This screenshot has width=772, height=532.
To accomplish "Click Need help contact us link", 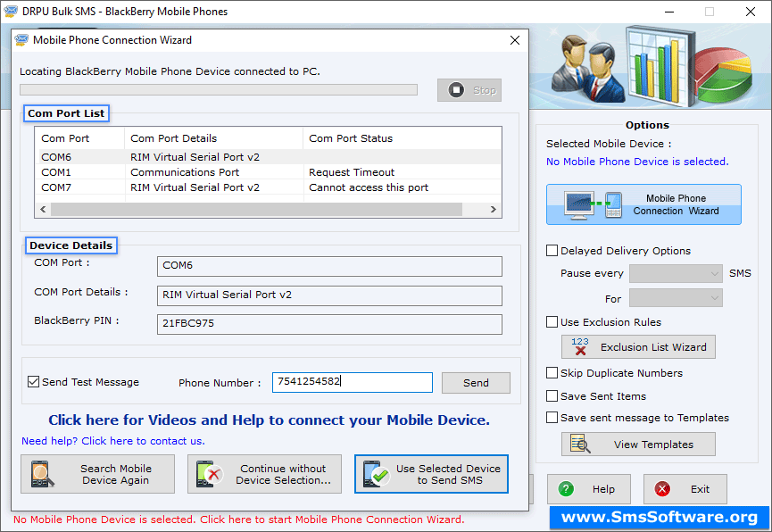I will click(x=113, y=441).
